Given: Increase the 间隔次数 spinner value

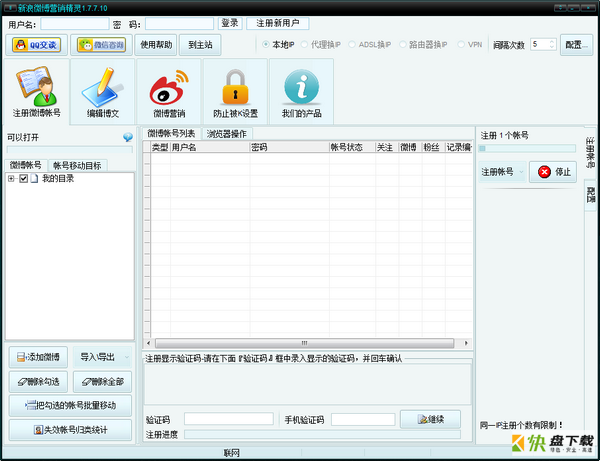Looking at the screenshot, I should (x=552, y=42).
